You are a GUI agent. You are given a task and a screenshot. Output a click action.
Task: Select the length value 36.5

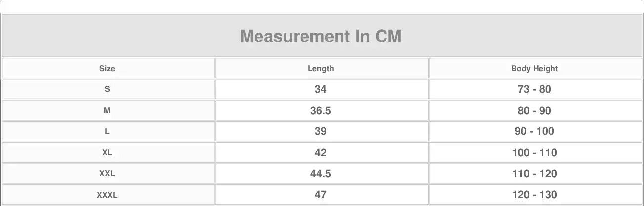tap(321, 111)
